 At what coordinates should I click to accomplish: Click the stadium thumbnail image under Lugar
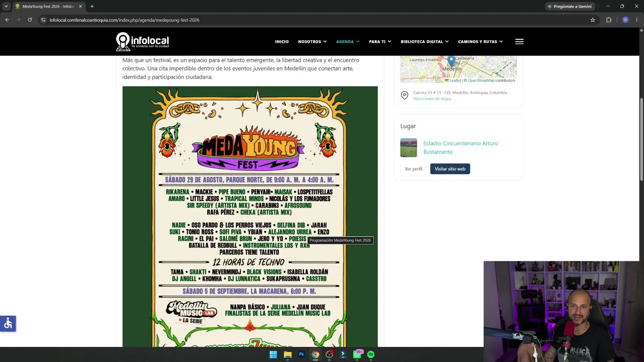pos(409,148)
